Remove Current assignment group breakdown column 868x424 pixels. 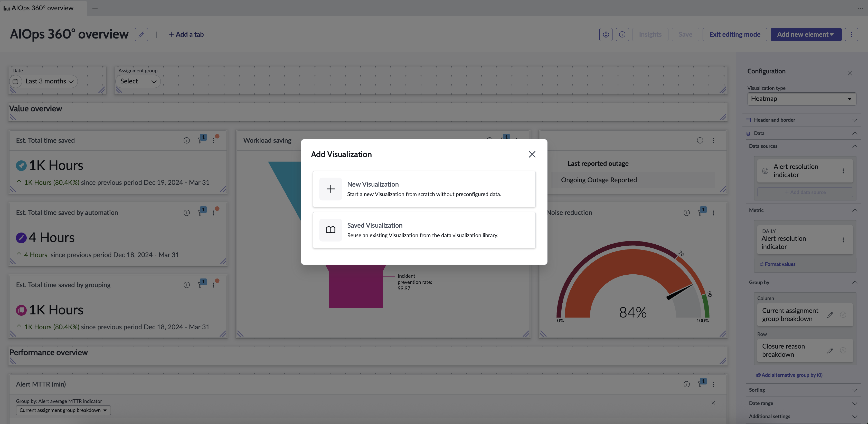[x=843, y=315]
